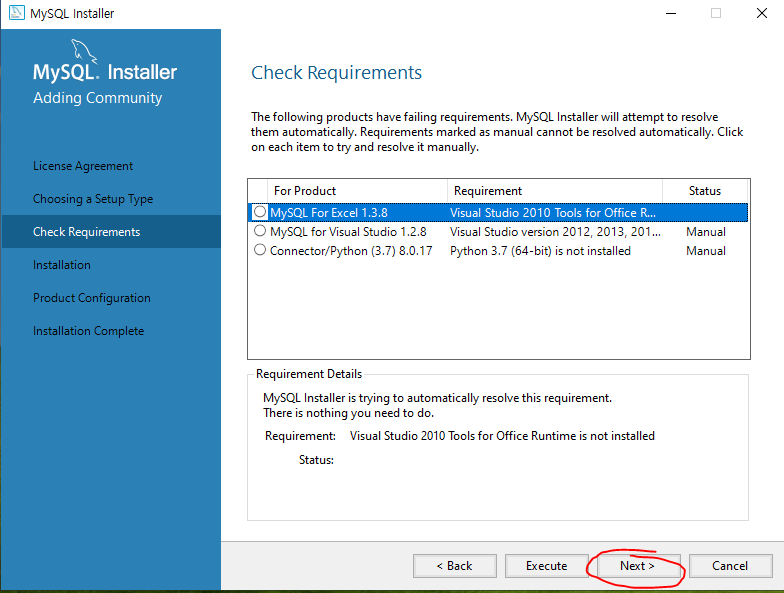Sort by For Product column header
The image size is (784, 593).
click(x=358, y=190)
